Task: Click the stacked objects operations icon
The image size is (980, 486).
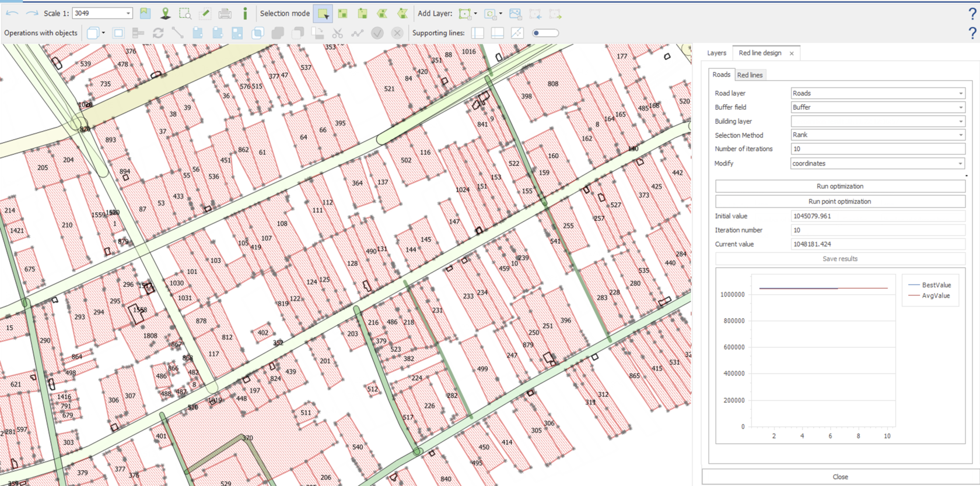Action: [93, 33]
